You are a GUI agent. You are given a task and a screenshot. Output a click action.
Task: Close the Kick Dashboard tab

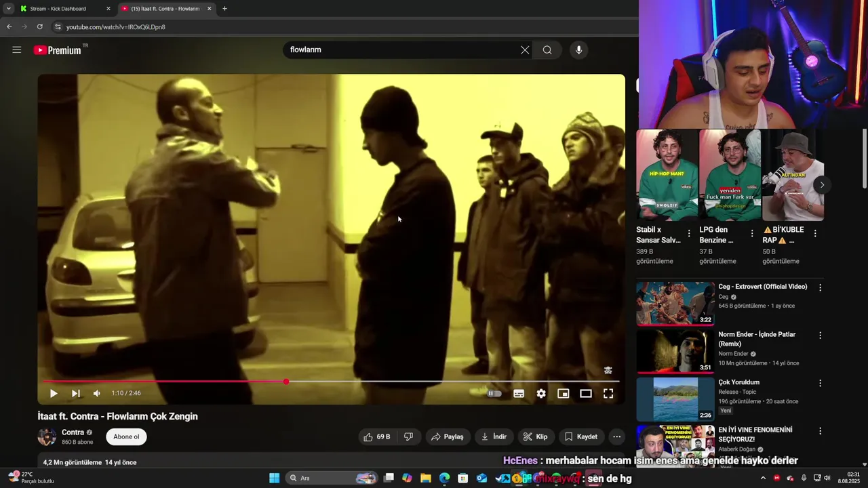[x=108, y=9]
